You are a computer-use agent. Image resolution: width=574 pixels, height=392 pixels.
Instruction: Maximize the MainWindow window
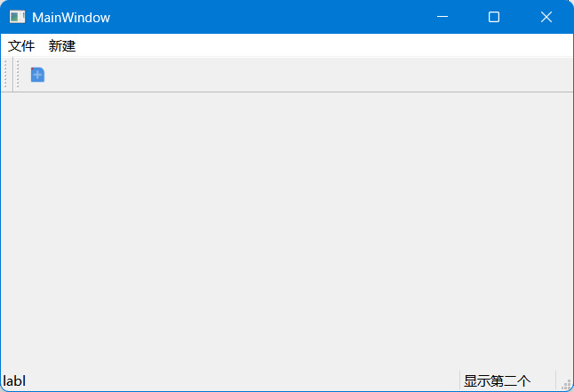(494, 17)
